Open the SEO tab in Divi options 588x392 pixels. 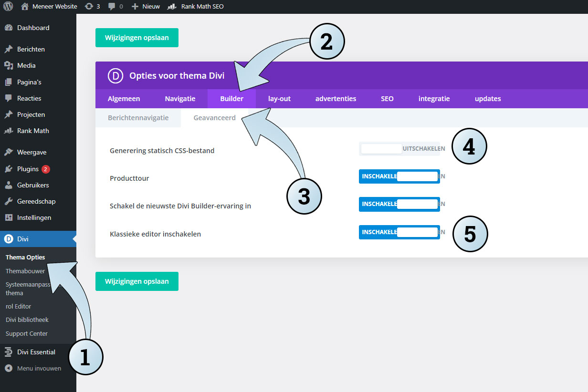coord(387,99)
